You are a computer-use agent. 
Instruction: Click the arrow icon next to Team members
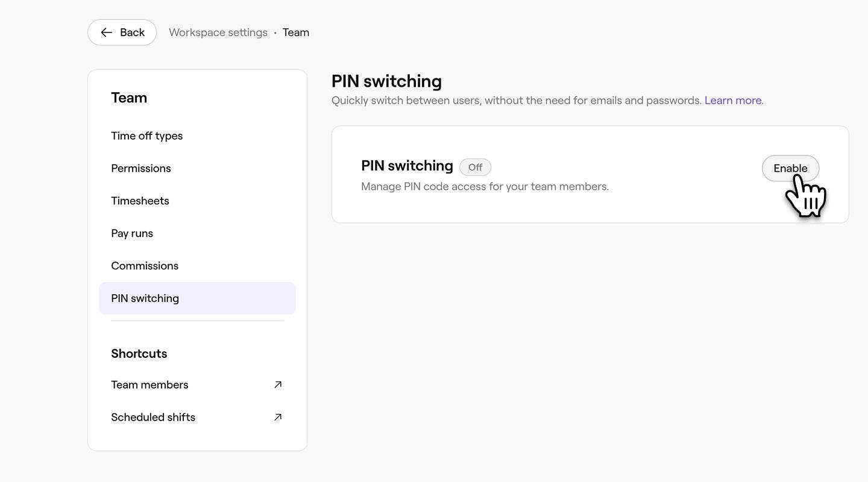278,384
